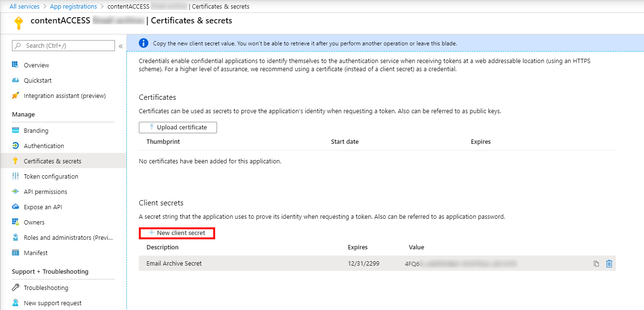
Task: Go to Authentication settings
Action: pos(44,146)
